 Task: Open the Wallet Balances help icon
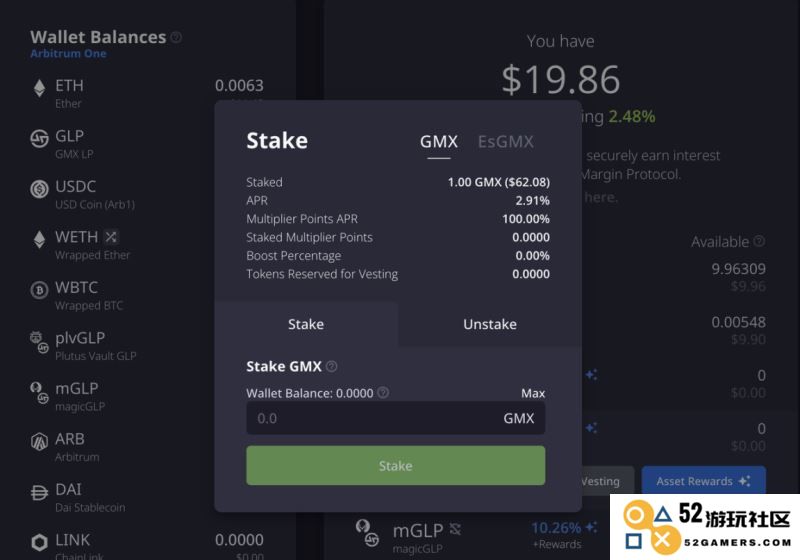pos(176,37)
